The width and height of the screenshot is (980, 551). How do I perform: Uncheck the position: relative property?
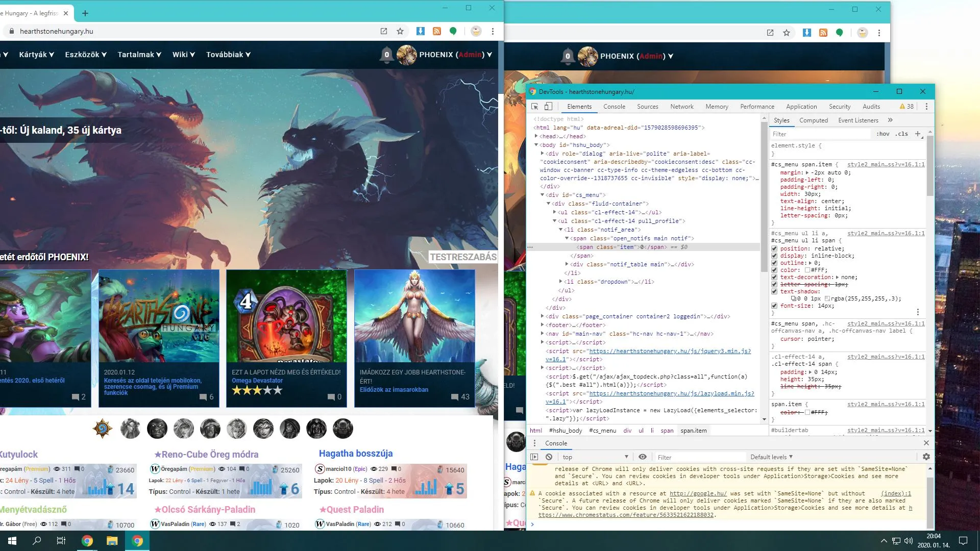pos(774,248)
